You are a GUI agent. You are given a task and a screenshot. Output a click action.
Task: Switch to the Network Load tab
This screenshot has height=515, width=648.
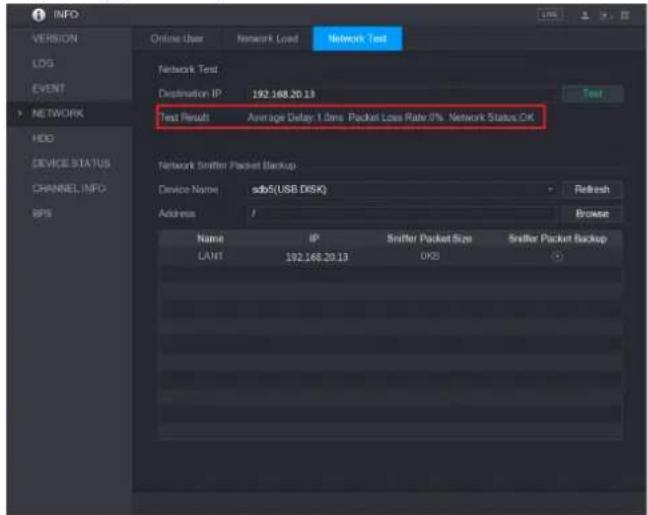tap(267, 39)
